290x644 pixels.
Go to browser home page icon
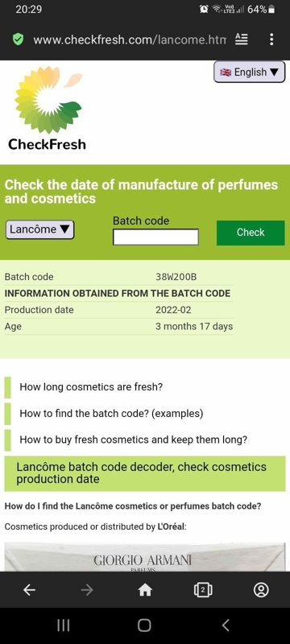point(144,590)
